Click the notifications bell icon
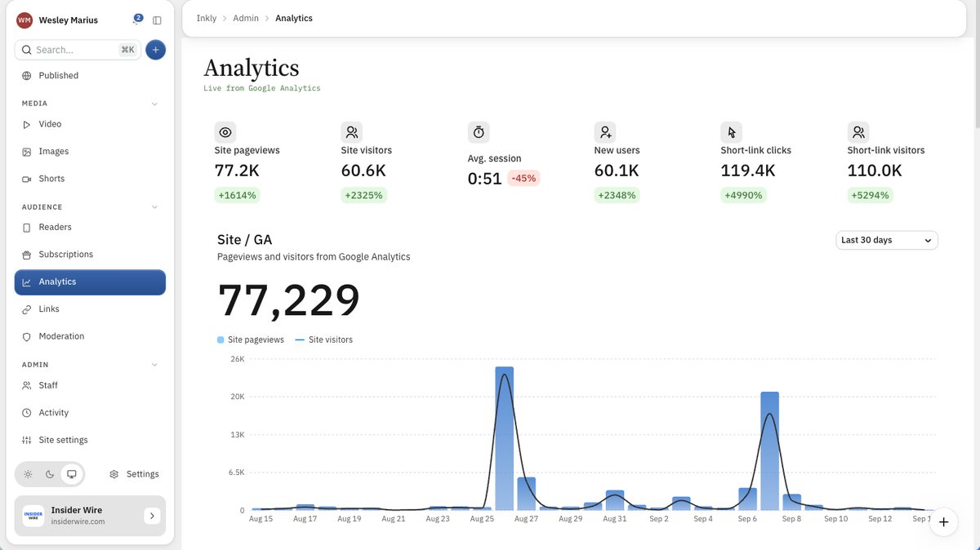 pyautogui.click(x=136, y=20)
